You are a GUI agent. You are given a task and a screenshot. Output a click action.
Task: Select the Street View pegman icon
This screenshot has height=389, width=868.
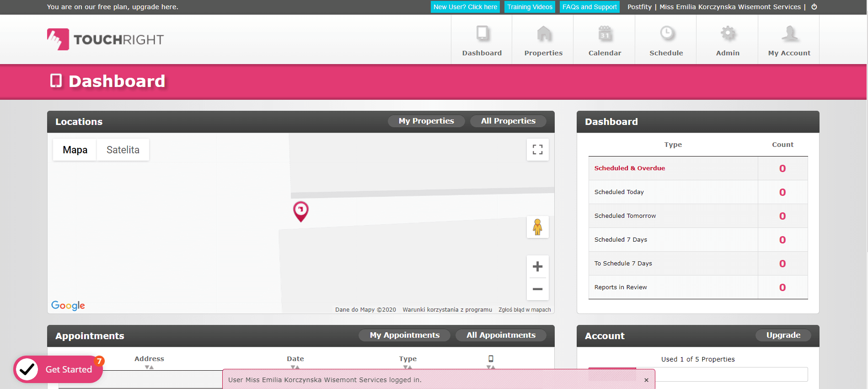click(537, 227)
